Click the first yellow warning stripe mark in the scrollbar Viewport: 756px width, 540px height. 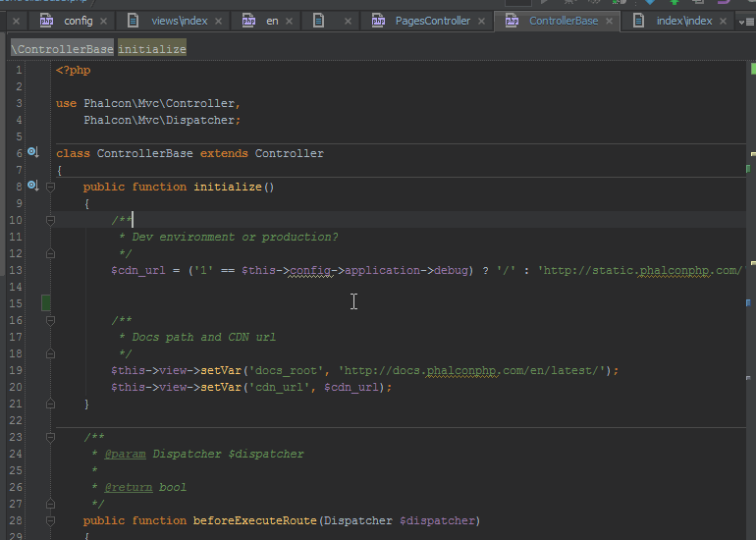click(x=753, y=154)
